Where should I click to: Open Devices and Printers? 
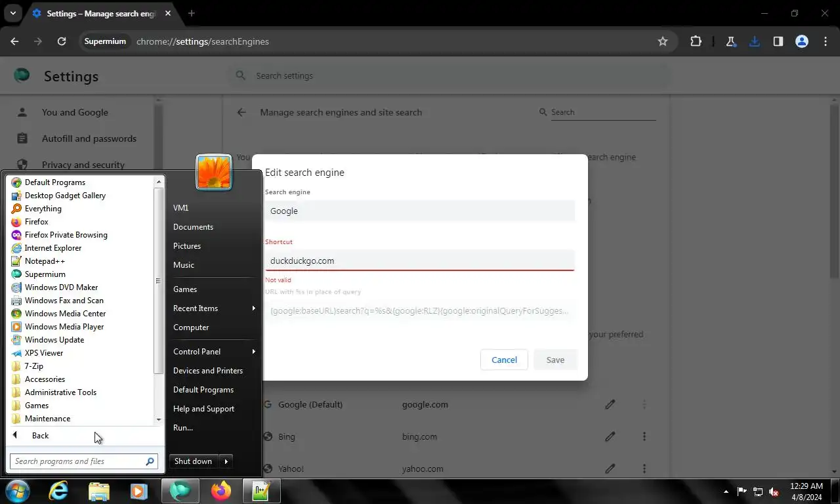point(208,371)
